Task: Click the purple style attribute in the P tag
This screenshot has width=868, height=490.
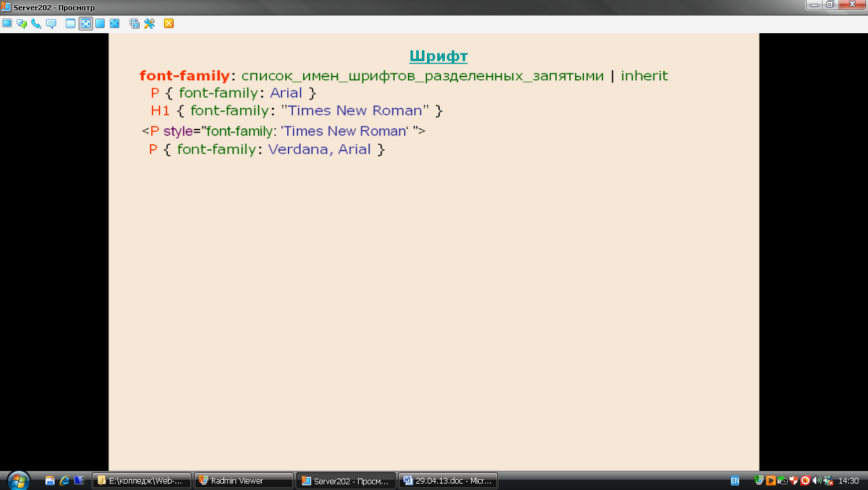Action: pyautogui.click(x=178, y=131)
